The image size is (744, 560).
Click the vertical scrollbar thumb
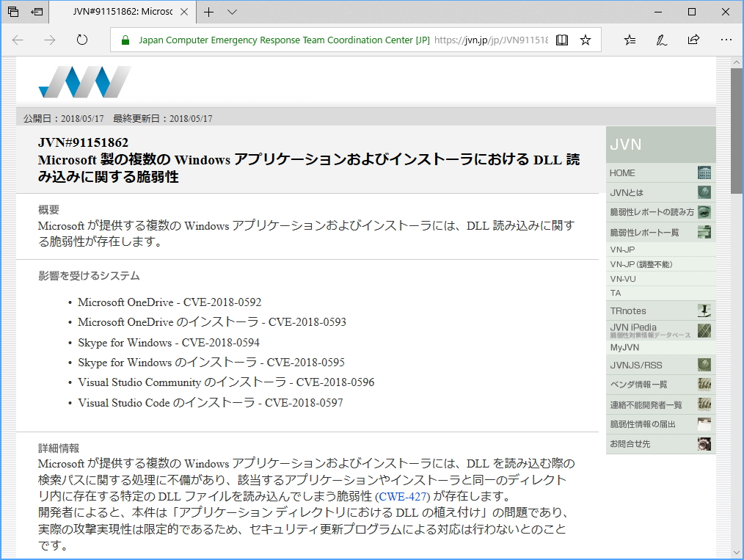(x=737, y=131)
